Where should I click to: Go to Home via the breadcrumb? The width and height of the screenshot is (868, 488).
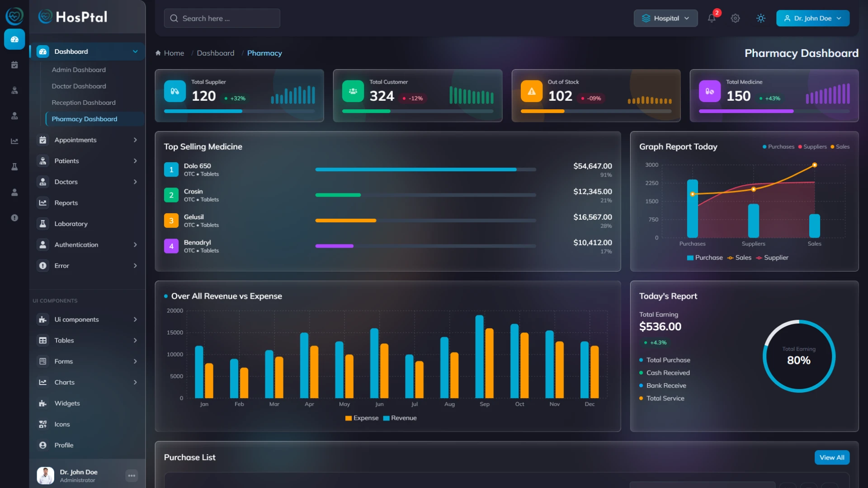click(x=174, y=53)
